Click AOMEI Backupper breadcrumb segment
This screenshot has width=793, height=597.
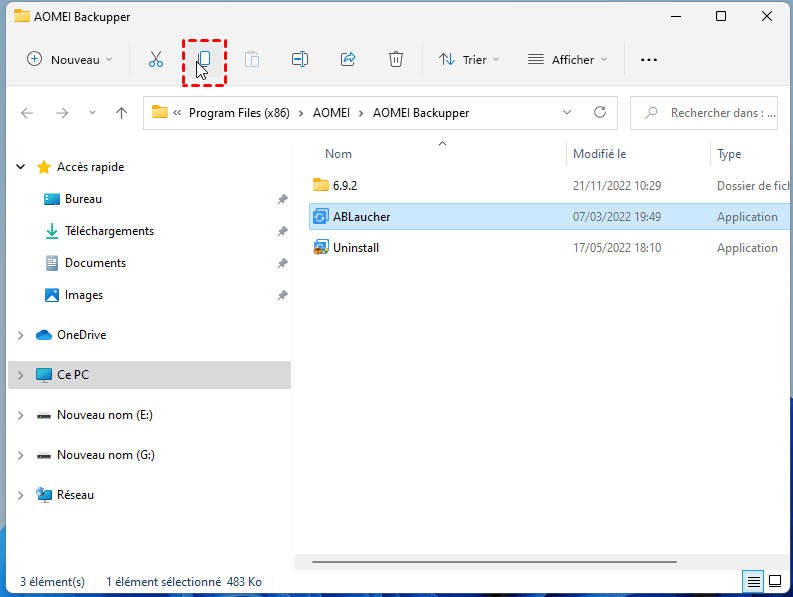coord(421,113)
